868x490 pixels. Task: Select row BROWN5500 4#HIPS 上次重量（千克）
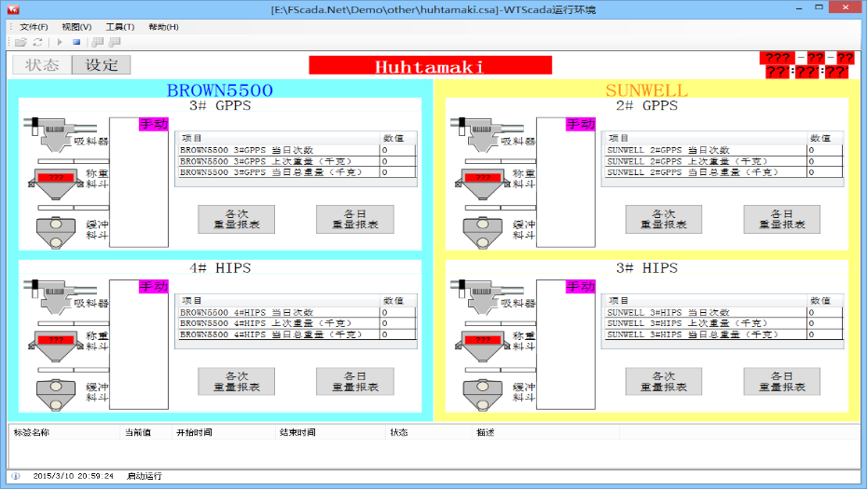[297, 323]
